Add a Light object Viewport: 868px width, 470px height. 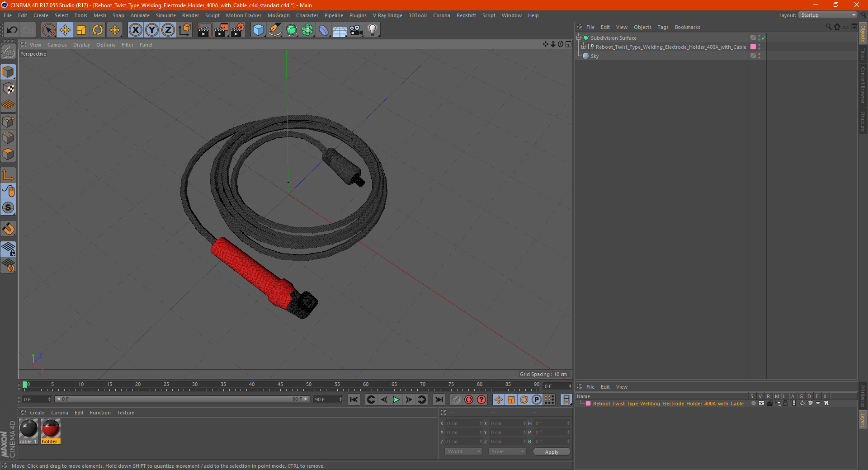373,30
